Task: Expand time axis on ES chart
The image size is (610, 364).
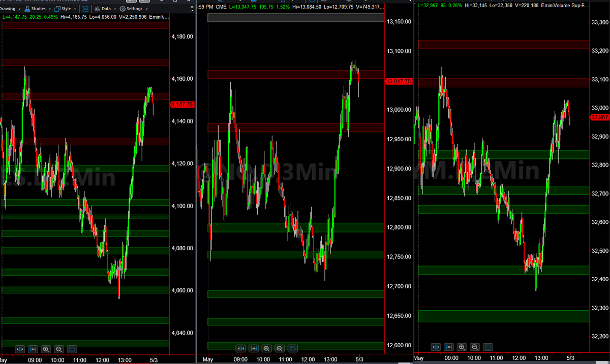Action: coord(33,349)
